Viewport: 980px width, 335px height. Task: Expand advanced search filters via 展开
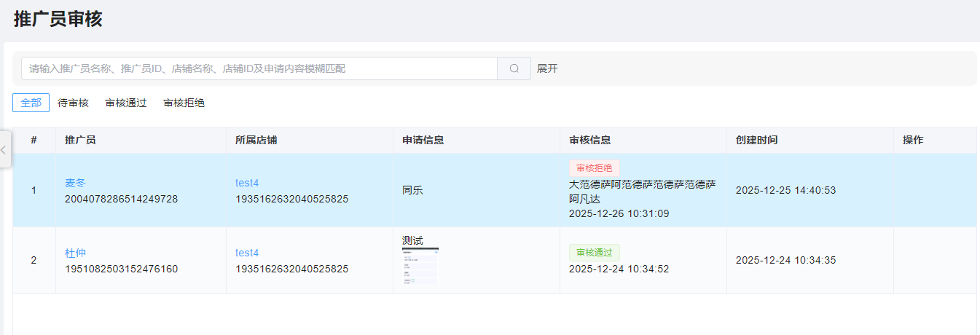[x=547, y=68]
